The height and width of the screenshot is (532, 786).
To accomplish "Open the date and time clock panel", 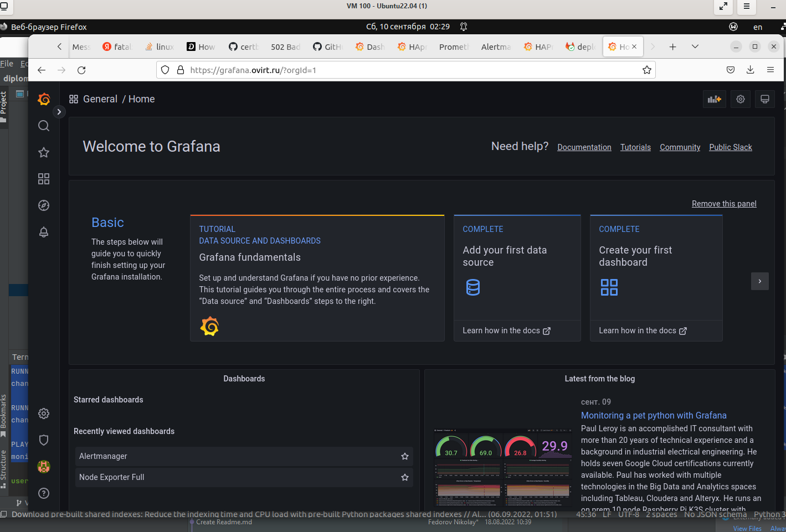I will 408,27.
